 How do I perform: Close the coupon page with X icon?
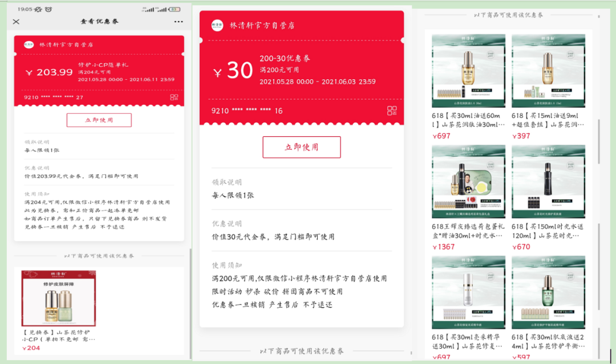pyautogui.click(x=16, y=22)
